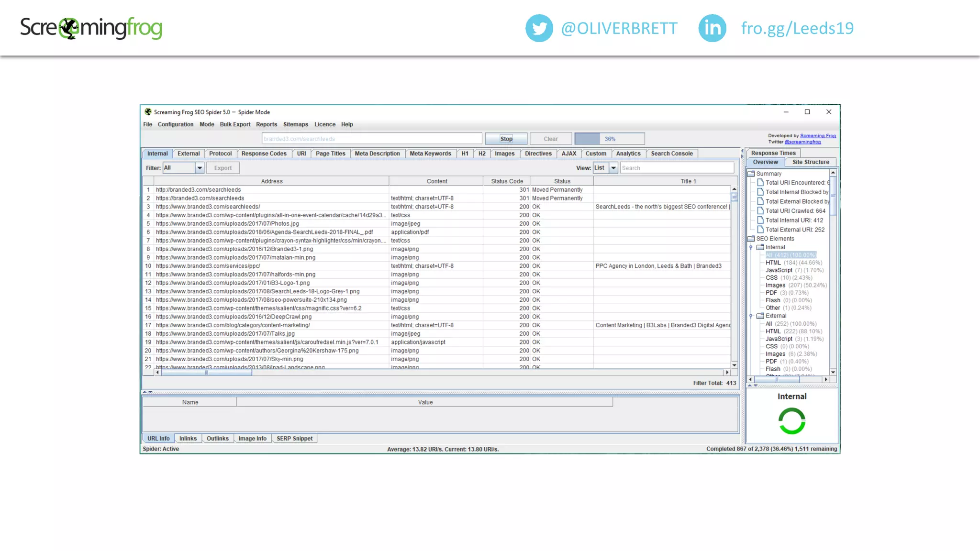The width and height of the screenshot is (980, 551).
Task: Open the Bulk Export menu
Action: click(235, 124)
